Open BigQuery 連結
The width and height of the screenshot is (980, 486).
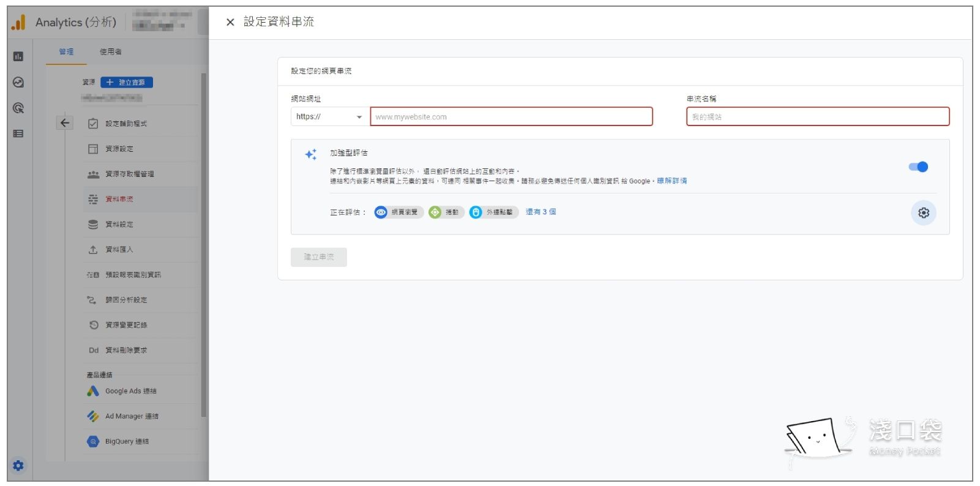point(141,441)
